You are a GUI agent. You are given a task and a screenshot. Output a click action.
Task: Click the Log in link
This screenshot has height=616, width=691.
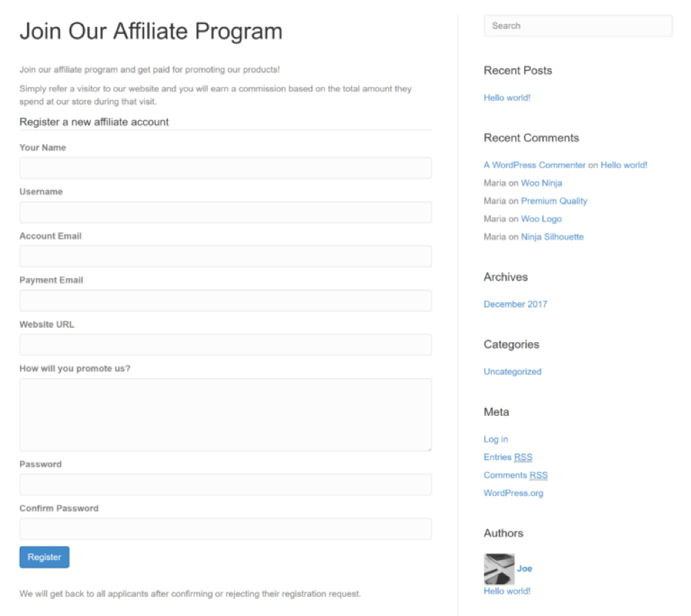[496, 439]
